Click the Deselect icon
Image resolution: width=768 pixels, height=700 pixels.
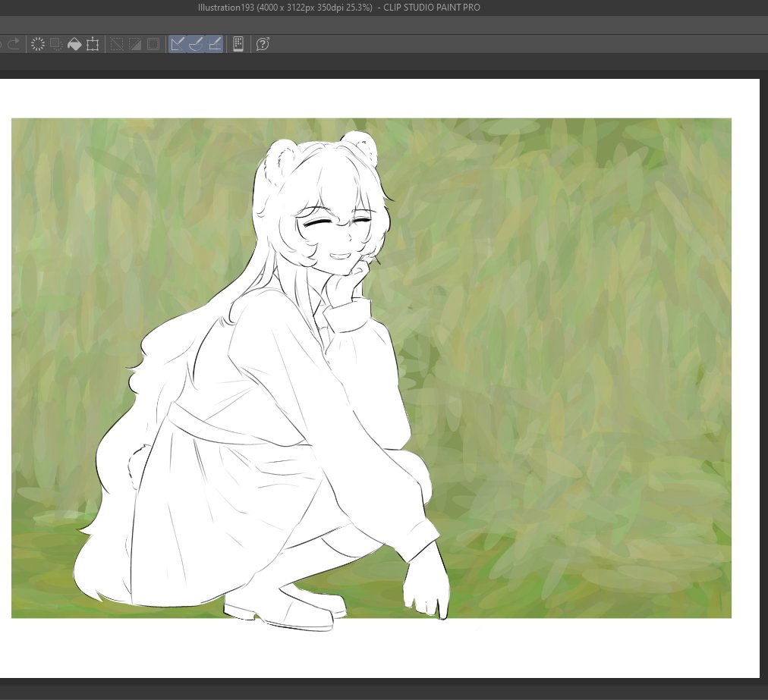(x=117, y=44)
